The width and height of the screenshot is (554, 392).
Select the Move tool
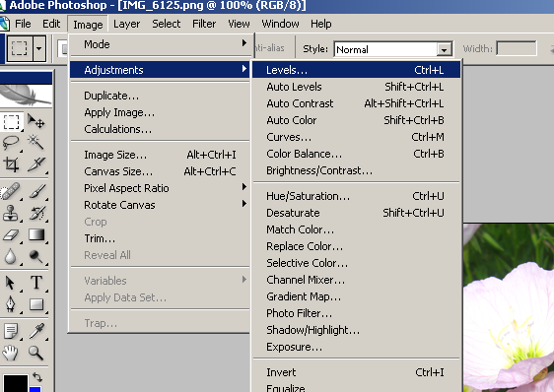[x=36, y=122]
